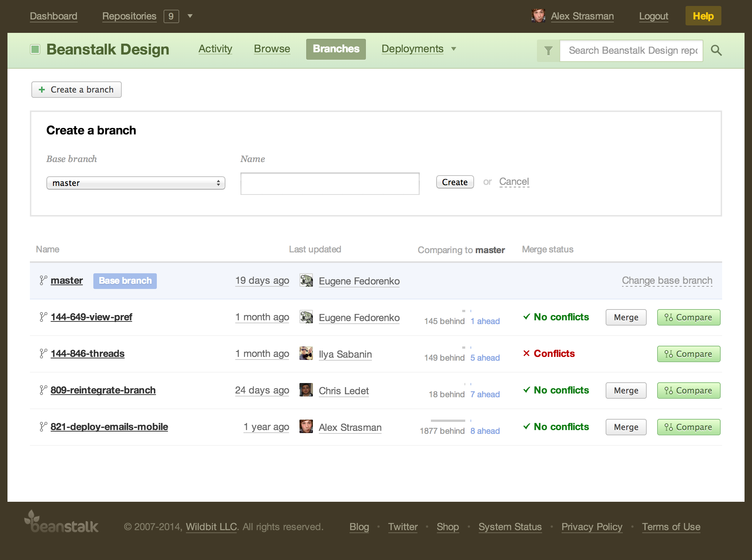Image resolution: width=752 pixels, height=560 pixels.
Task: Focus the Search Beanstalk Design repository field
Action: pyautogui.click(x=631, y=50)
